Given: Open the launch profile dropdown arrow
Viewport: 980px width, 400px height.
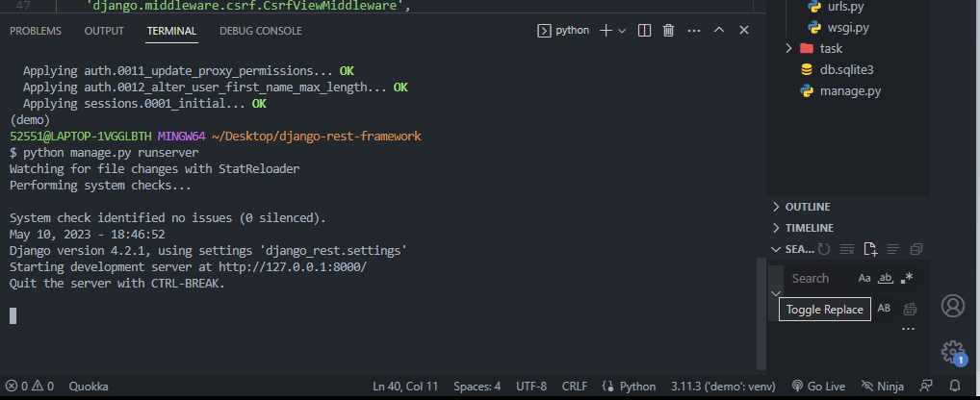Looking at the screenshot, I should (622, 31).
